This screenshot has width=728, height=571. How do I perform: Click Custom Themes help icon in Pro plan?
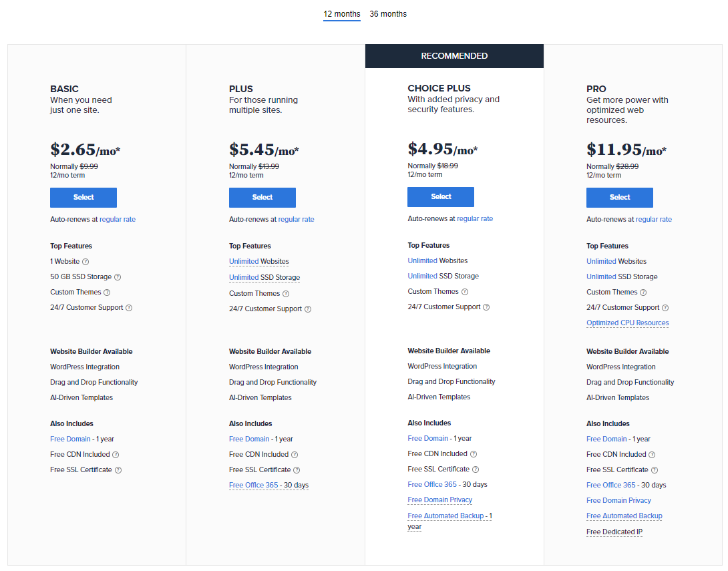643,293
